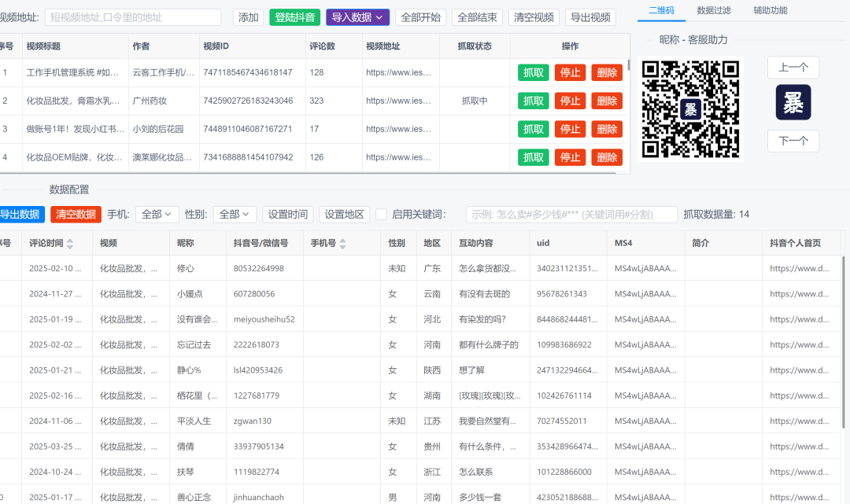Click the customer service QR code image
Image resolution: width=850 pixels, height=504 pixels.
coord(690,109)
